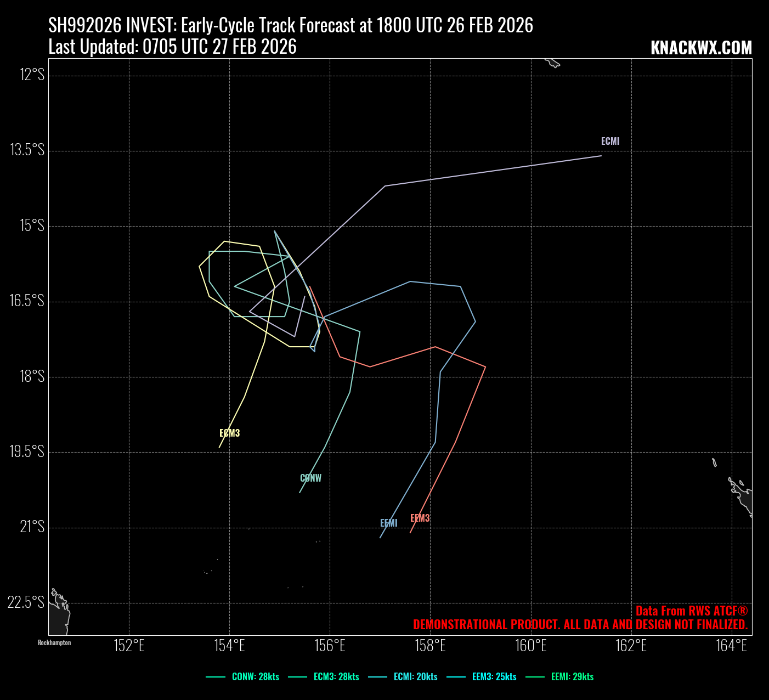Viewport: 769px width, 700px height.
Task: Click the EEMI: 29kts legend entry
Action: (x=572, y=677)
